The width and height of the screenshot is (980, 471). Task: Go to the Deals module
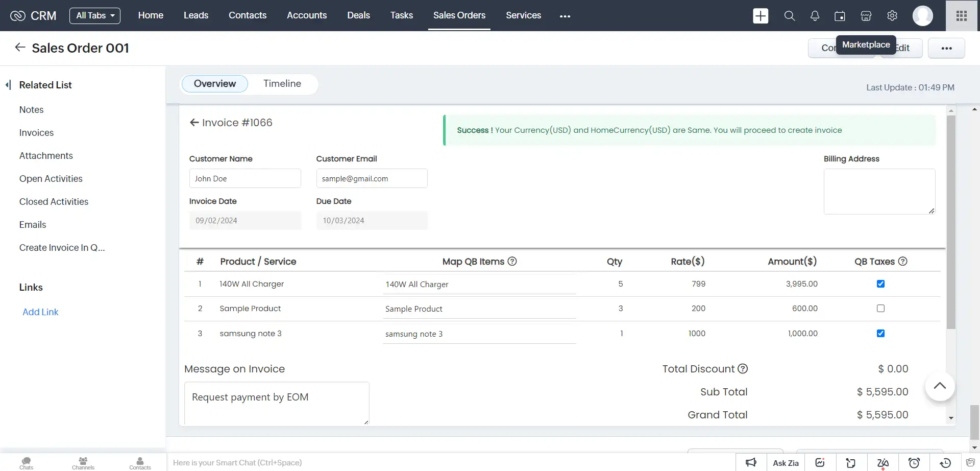coord(358,15)
